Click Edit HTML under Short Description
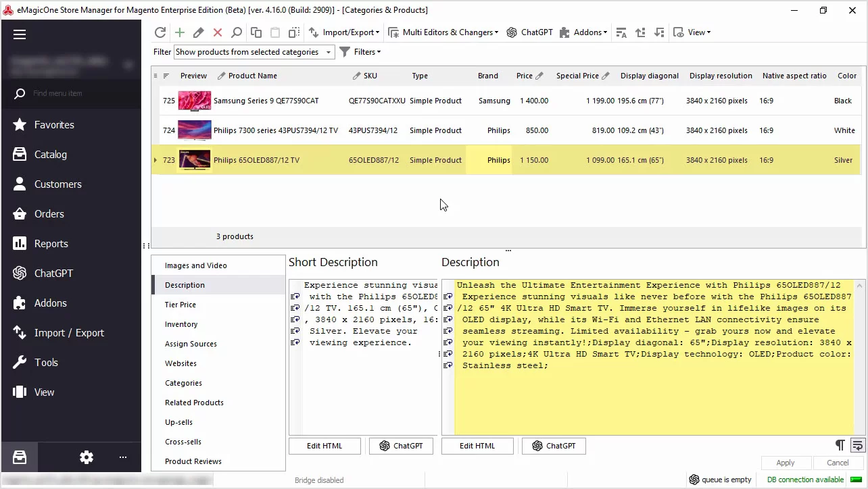868x489 pixels. click(325, 446)
